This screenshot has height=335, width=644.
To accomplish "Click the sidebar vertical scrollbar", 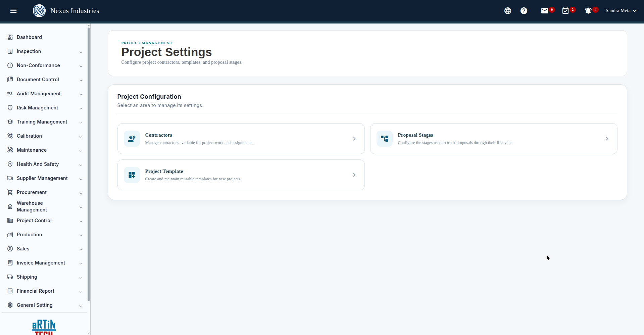I will click(x=89, y=164).
